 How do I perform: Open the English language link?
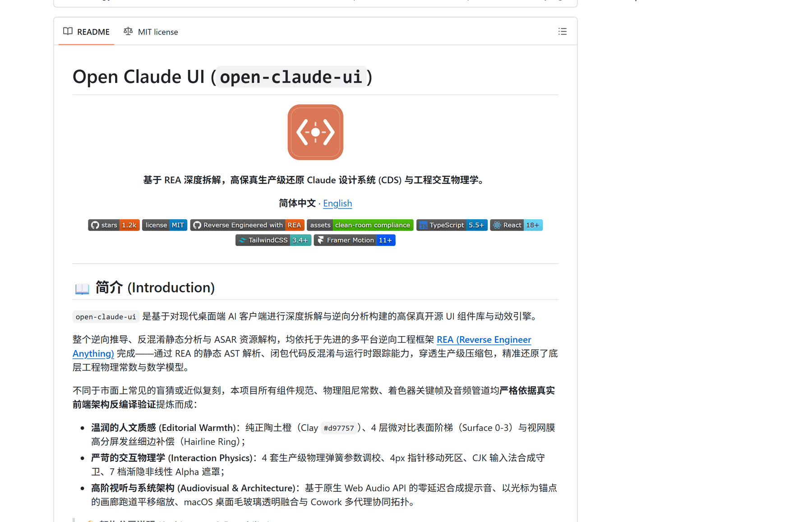[x=337, y=203]
